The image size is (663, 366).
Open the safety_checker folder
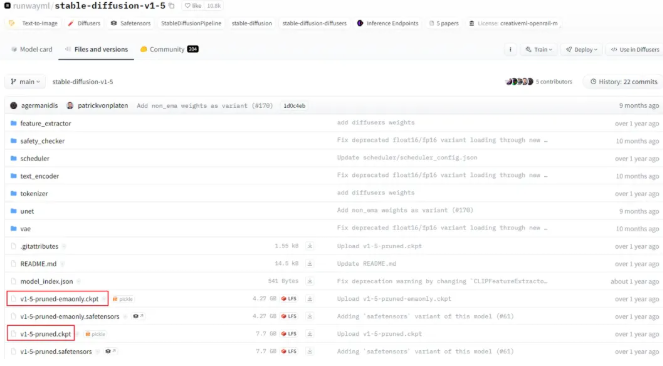(42, 141)
